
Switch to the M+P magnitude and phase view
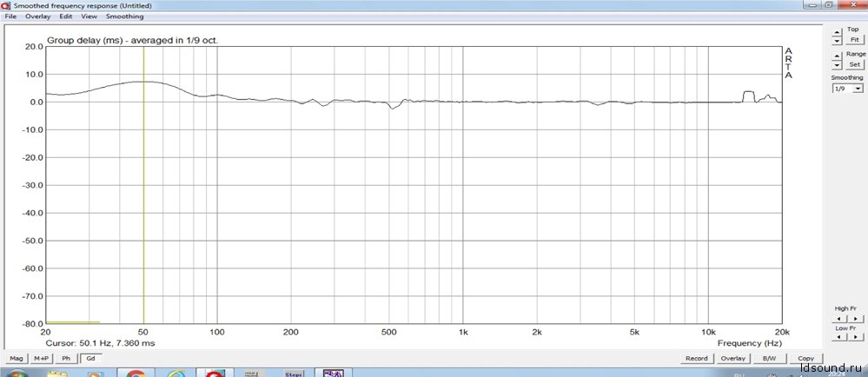pyautogui.click(x=42, y=359)
